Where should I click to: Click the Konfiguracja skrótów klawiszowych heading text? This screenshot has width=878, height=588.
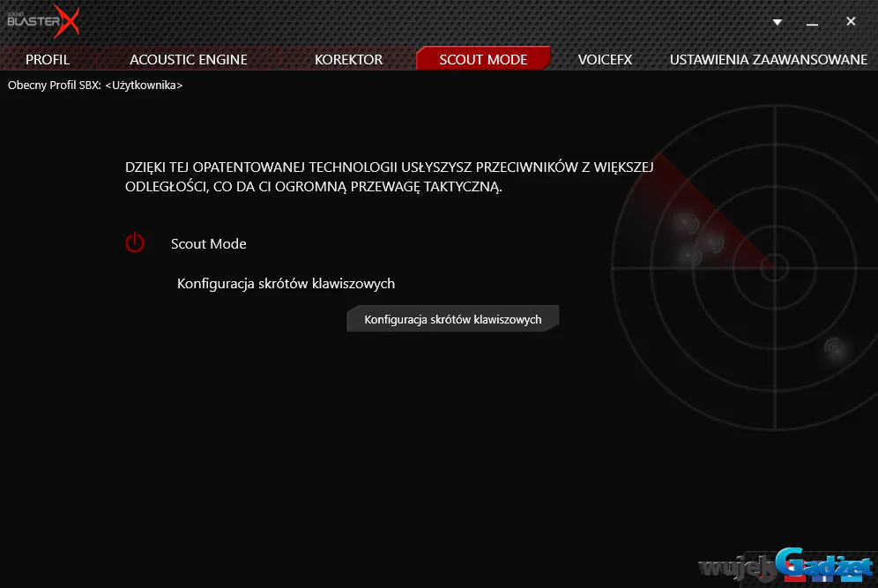point(286,283)
